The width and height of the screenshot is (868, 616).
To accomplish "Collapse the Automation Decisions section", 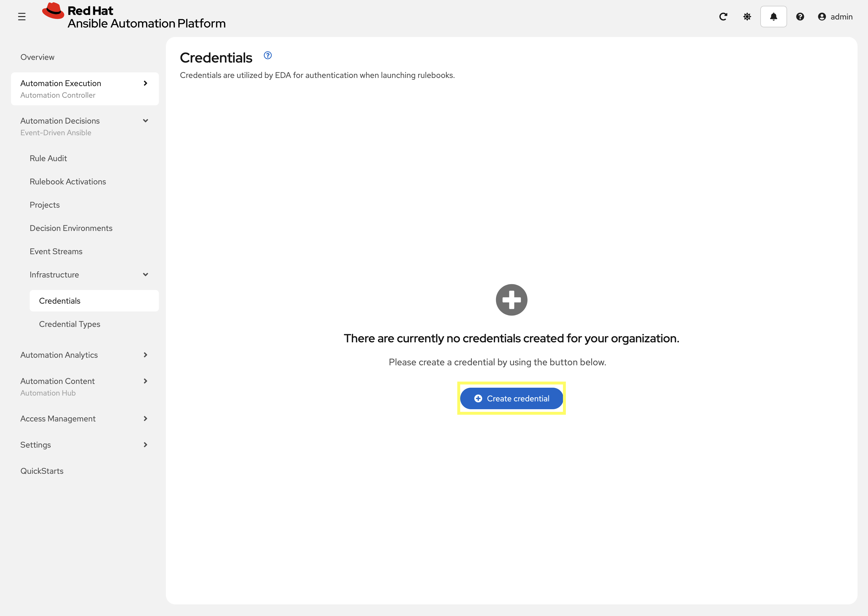I will (x=145, y=121).
